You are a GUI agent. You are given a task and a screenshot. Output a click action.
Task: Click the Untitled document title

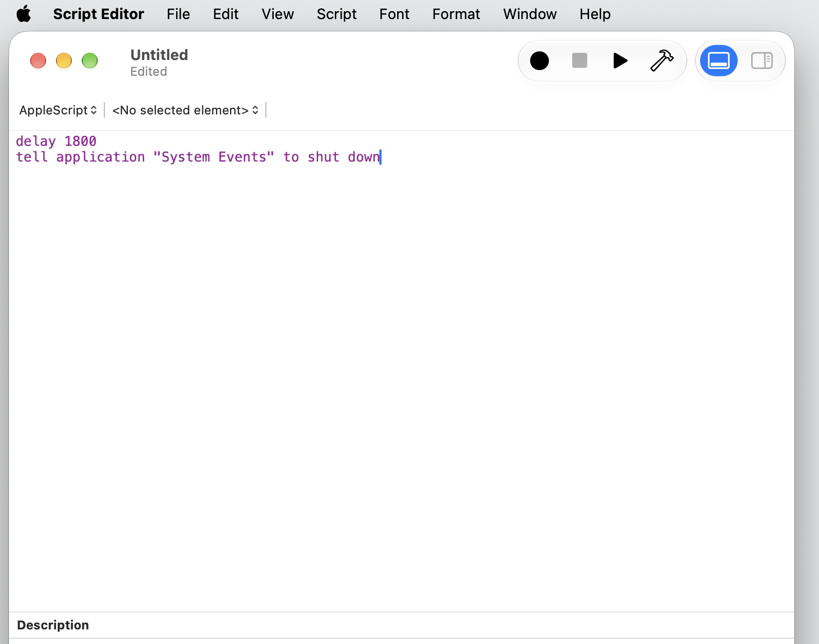[x=159, y=55]
